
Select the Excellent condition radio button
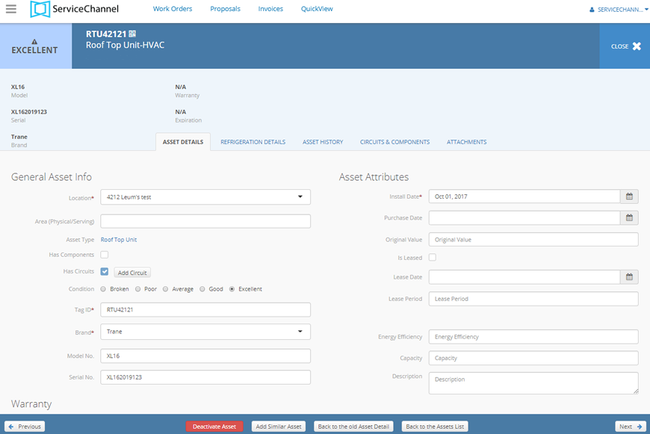pyautogui.click(x=232, y=289)
